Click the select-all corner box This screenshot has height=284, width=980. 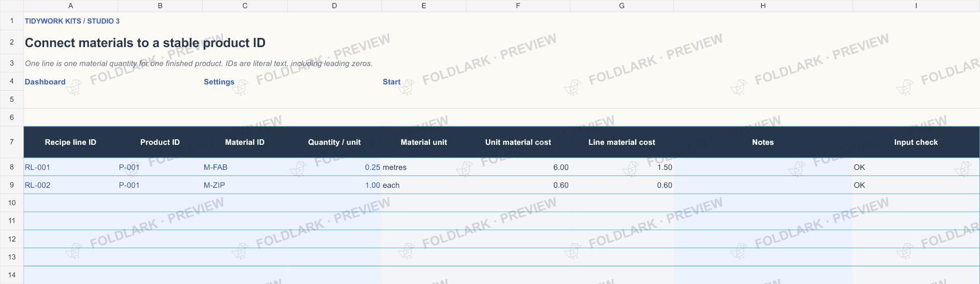[x=12, y=6]
